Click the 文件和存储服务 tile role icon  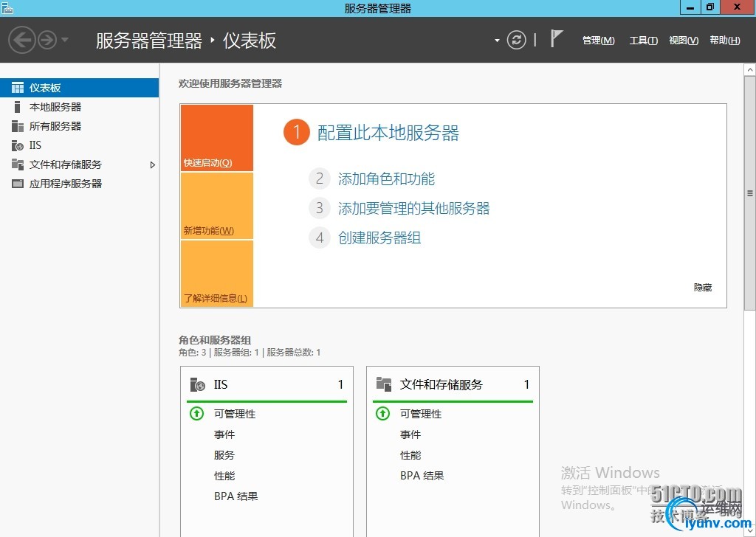[x=384, y=384]
